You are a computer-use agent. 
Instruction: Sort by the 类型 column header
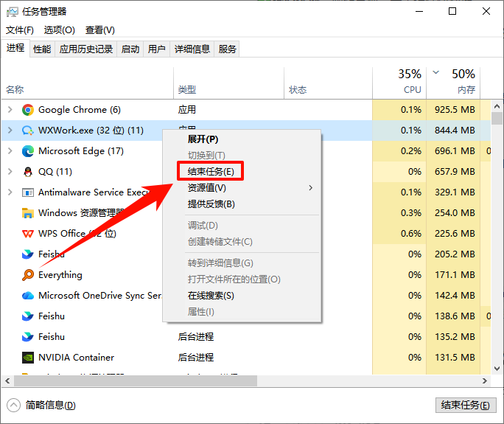186,89
